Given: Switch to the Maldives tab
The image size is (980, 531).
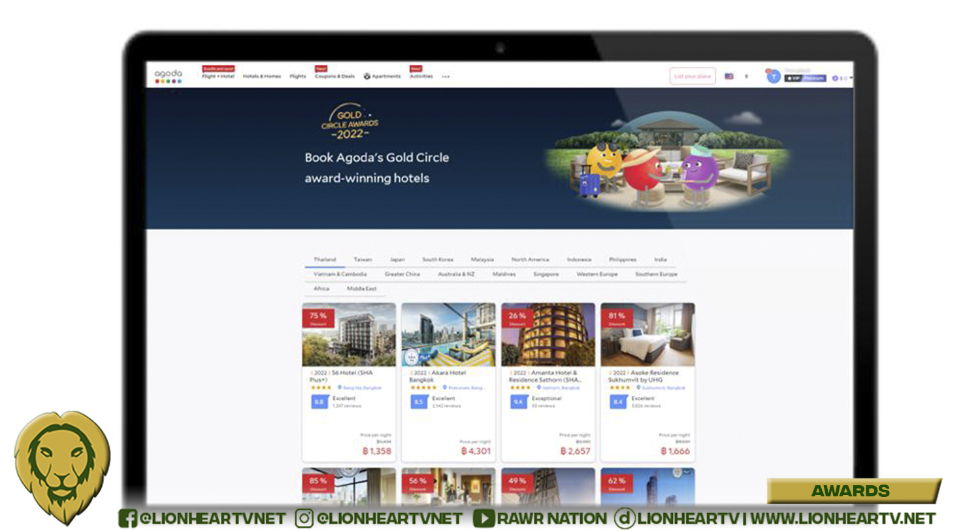Looking at the screenshot, I should click(504, 274).
